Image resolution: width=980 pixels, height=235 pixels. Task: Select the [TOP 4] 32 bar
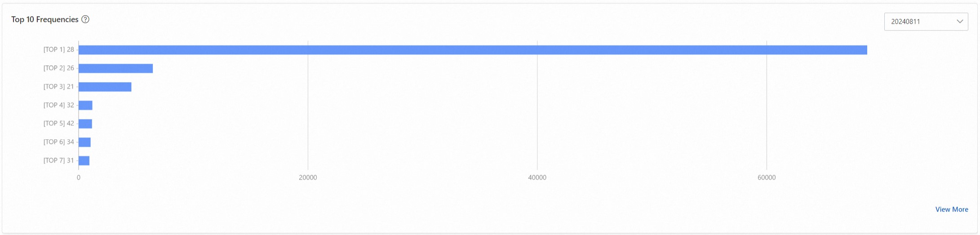pos(85,105)
